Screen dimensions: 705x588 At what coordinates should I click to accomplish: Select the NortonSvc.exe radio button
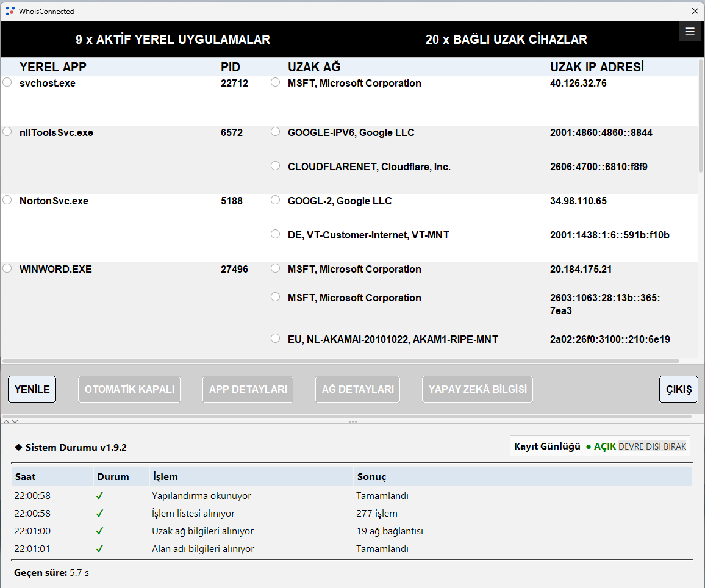[x=7, y=200]
